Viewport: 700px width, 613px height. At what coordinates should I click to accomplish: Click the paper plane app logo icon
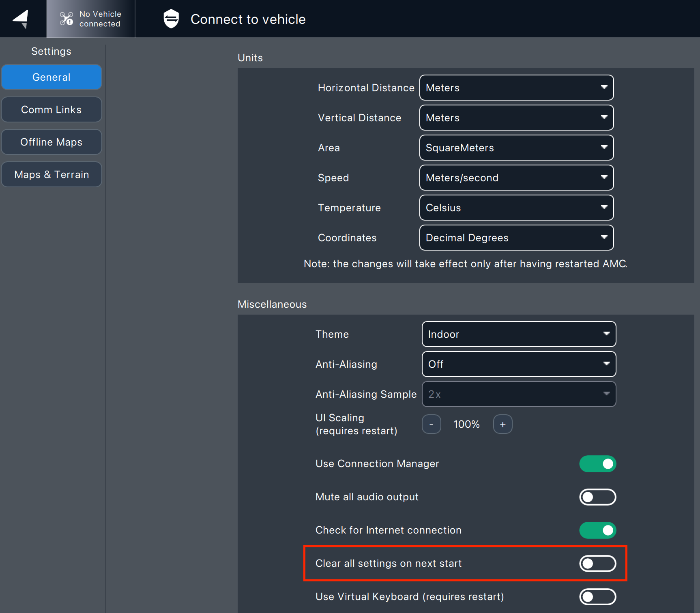pyautogui.click(x=21, y=19)
